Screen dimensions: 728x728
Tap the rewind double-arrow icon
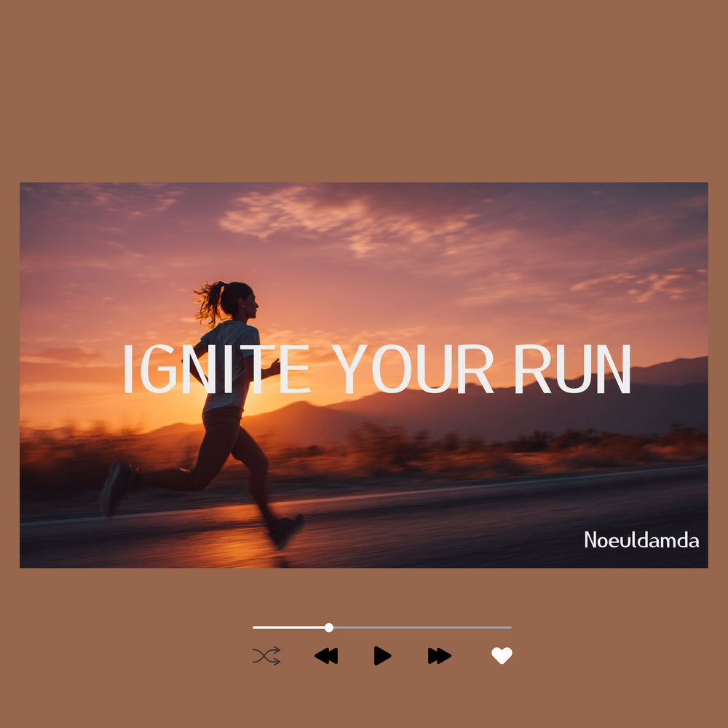pos(327,656)
